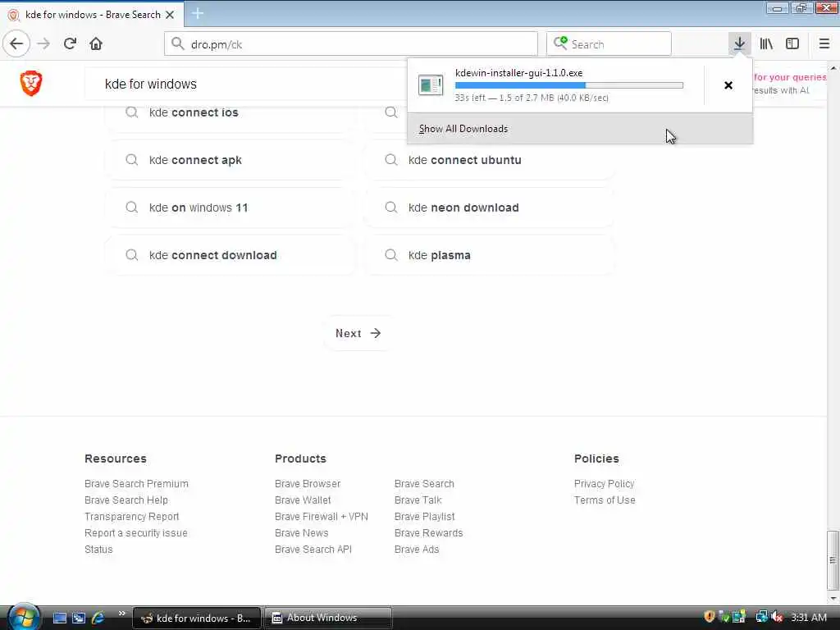Image resolution: width=840 pixels, height=630 pixels.
Task: Open Brave Playlist link
Action: (x=424, y=517)
